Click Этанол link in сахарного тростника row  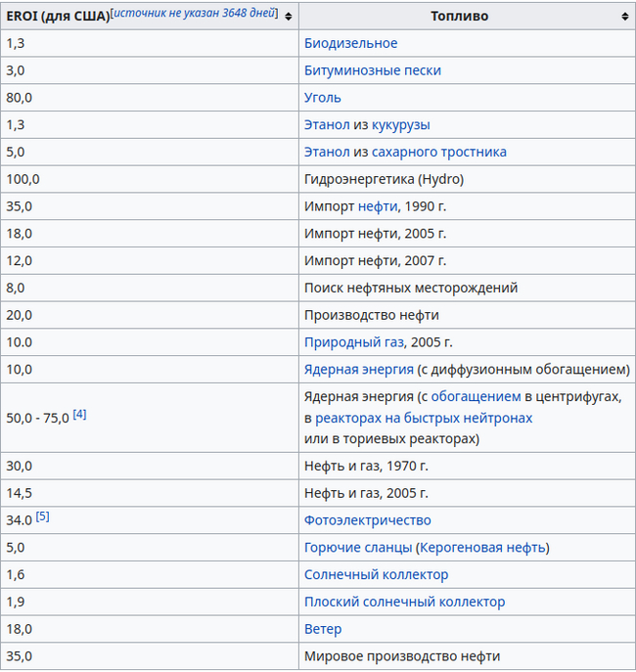coord(327,152)
